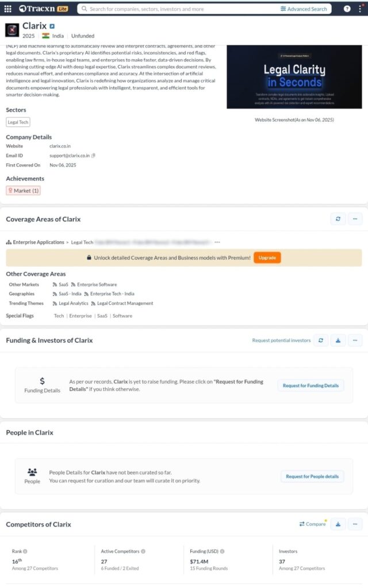Open the apps grid menu
Viewport: 368px width, 588px height.
[x=8, y=9]
